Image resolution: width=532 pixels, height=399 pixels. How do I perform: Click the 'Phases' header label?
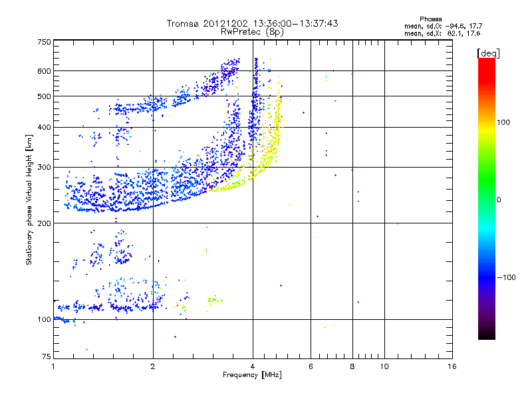point(430,19)
